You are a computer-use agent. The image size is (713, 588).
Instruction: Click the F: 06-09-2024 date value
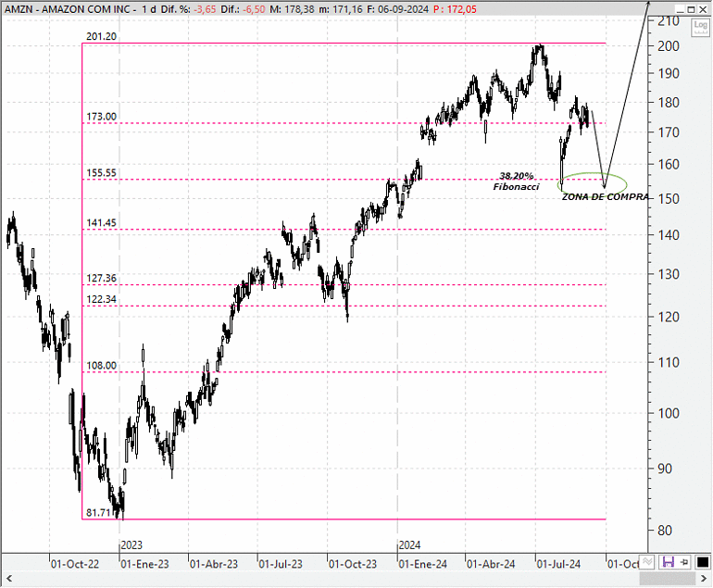click(397, 9)
